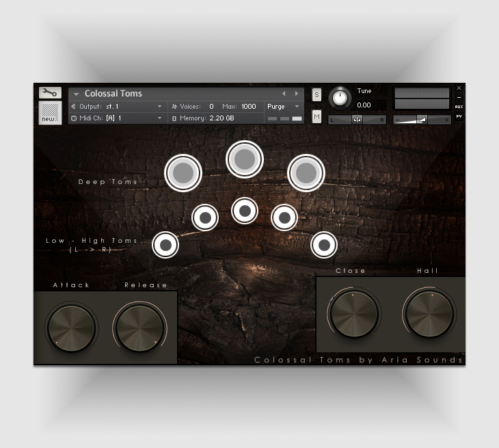The image size is (499, 448).
Task: Hit the far-right small tom pad
Action: [x=324, y=244]
